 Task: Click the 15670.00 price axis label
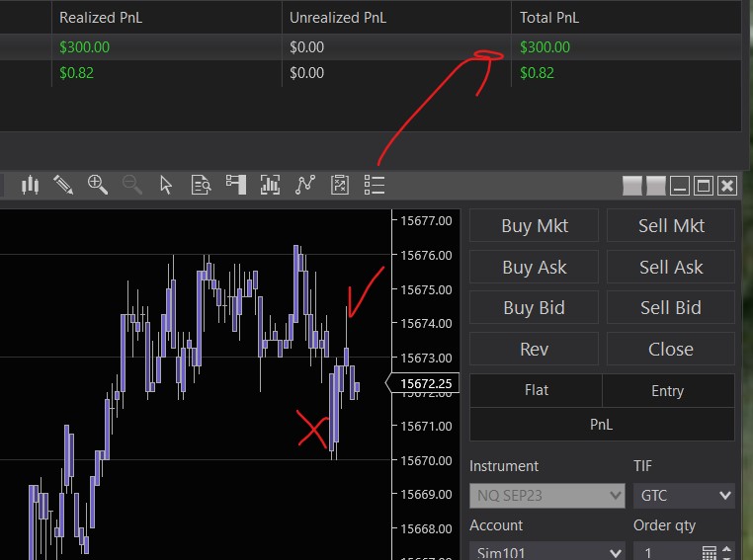pos(426,460)
